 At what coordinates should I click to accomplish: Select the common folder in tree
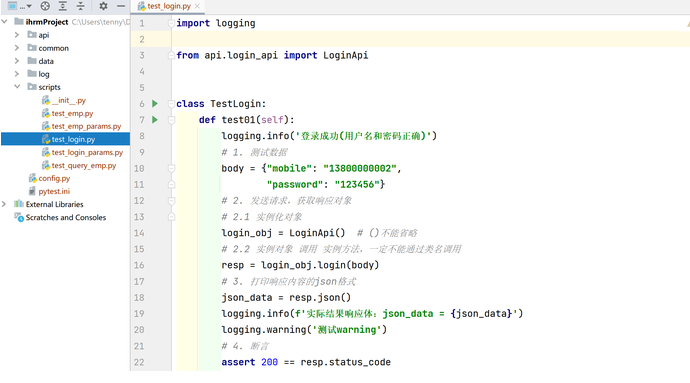53,48
